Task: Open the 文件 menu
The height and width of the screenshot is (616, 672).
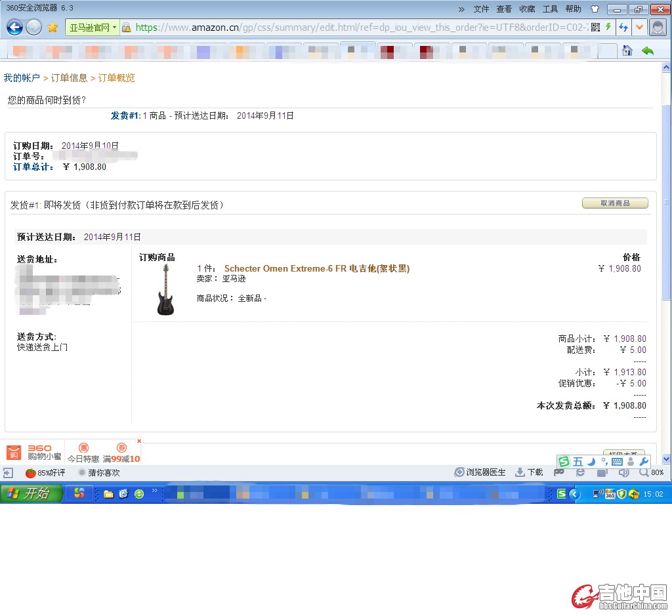Action: click(x=481, y=9)
